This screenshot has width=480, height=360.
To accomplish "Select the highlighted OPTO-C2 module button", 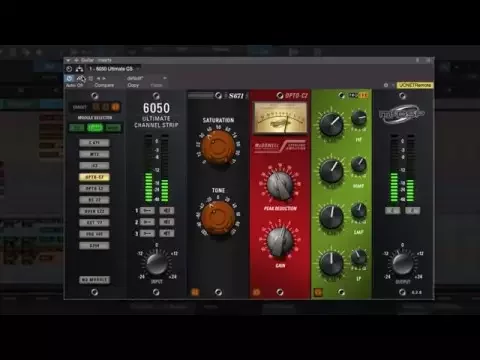I will (94, 177).
